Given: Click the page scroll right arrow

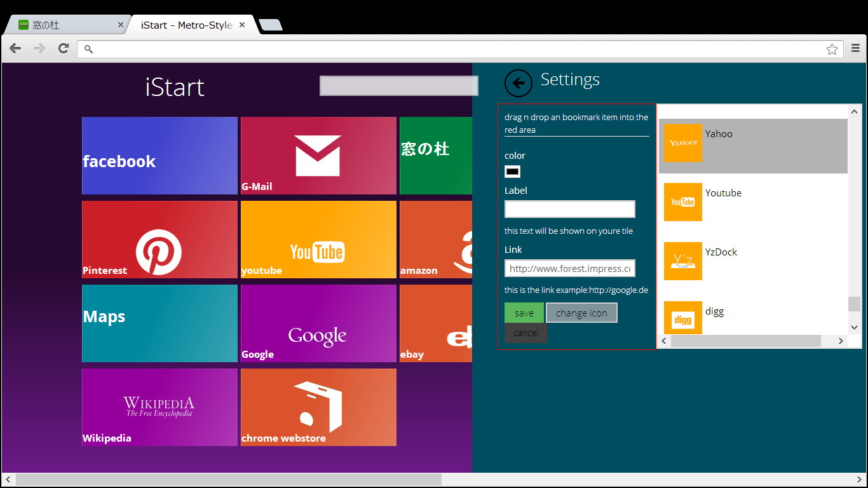Looking at the screenshot, I should tap(860, 479).
